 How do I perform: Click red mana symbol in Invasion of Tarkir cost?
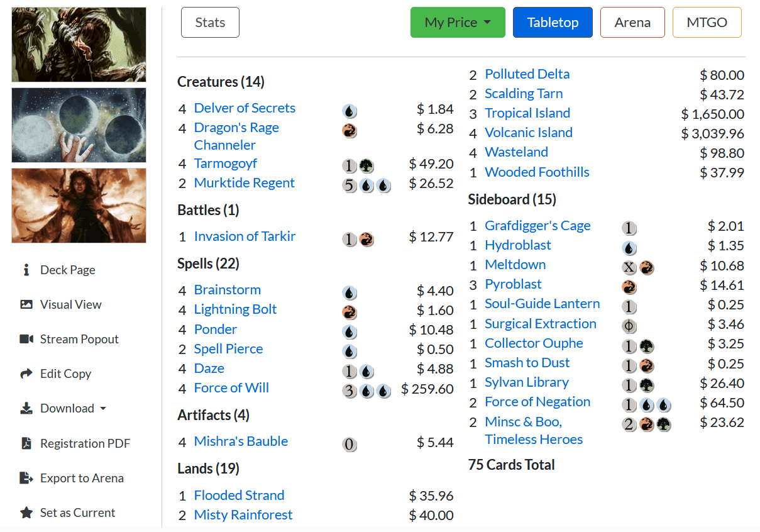click(x=366, y=239)
